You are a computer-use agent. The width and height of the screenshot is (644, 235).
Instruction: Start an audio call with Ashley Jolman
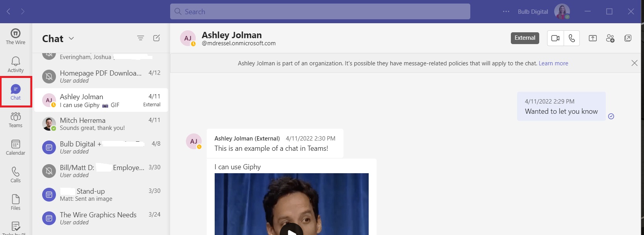pos(572,38)
